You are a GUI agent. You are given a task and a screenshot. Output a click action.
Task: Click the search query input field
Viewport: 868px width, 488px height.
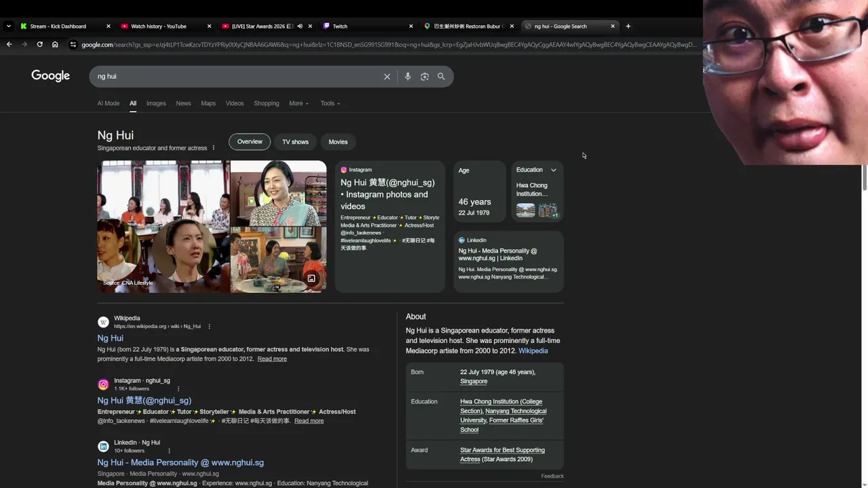pyautogui.click(x=237, y=77)
